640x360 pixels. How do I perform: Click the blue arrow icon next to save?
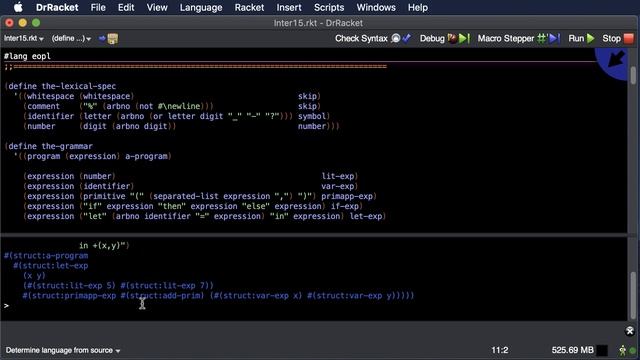click(102, 38)
